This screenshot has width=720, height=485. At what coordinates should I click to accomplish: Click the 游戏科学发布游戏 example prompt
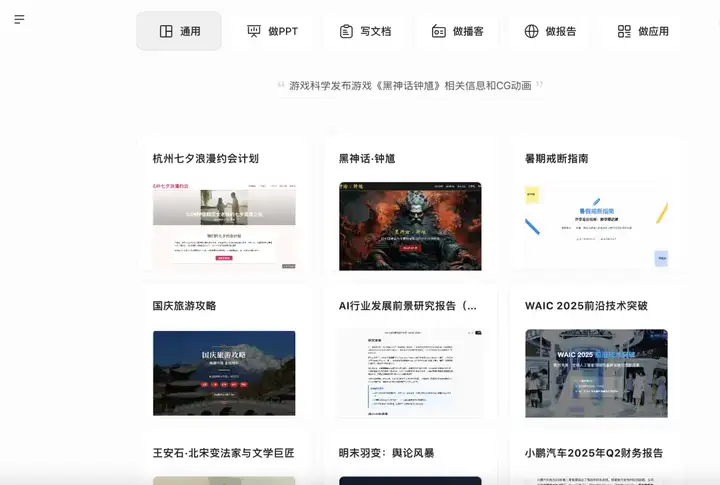coord(410,85)
